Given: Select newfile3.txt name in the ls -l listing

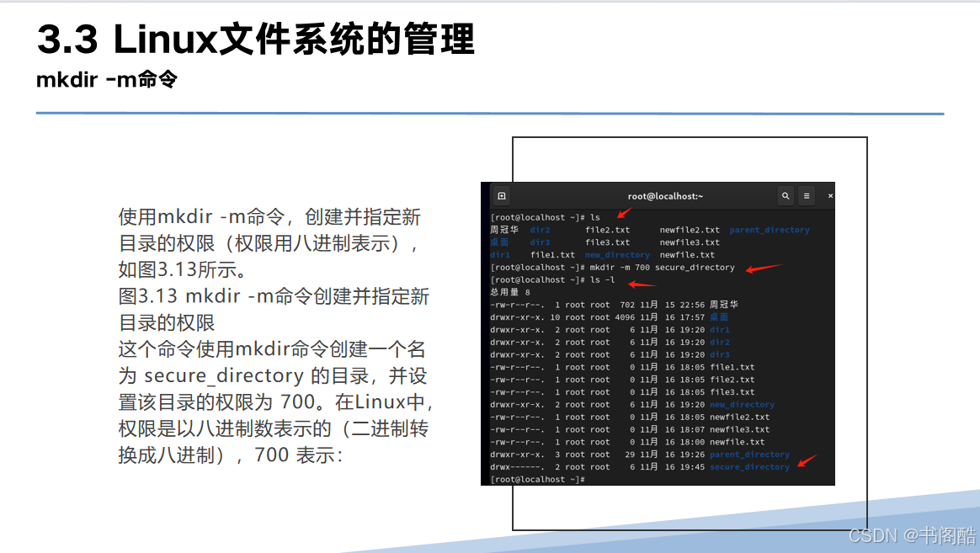Looking at the screenshot, I should (x=739, y=430).
